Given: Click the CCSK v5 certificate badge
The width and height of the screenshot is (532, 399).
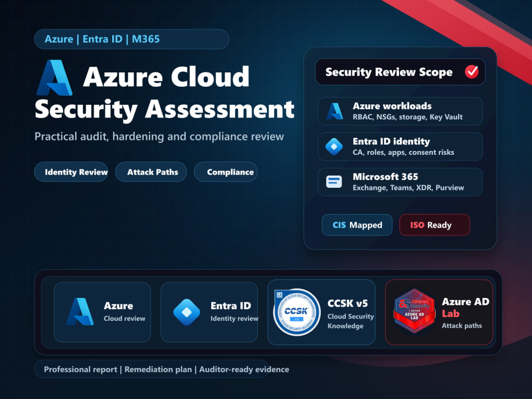Looking at the screenshot, I should pyautogui.click(x=297, y=312).
